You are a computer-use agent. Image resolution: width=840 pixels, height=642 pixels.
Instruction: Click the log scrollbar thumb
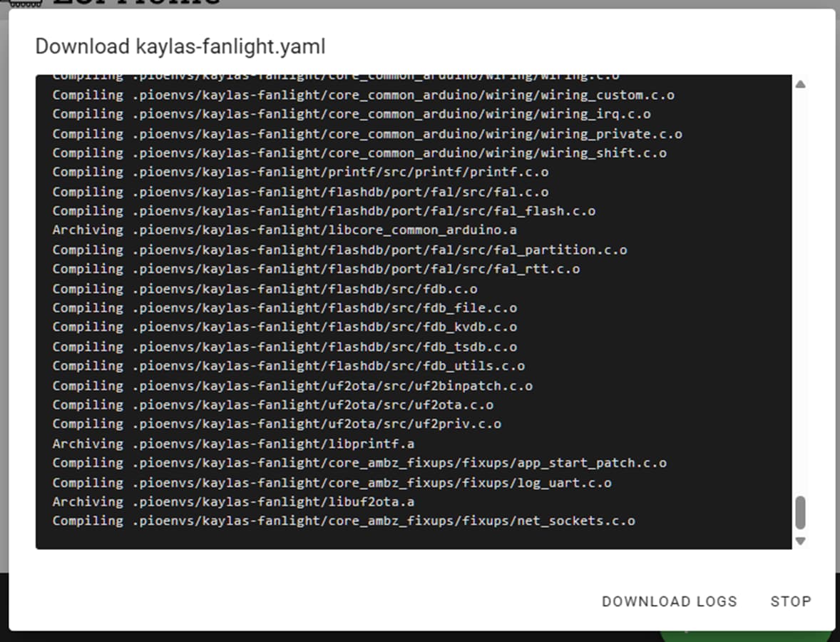pos(800,512)
